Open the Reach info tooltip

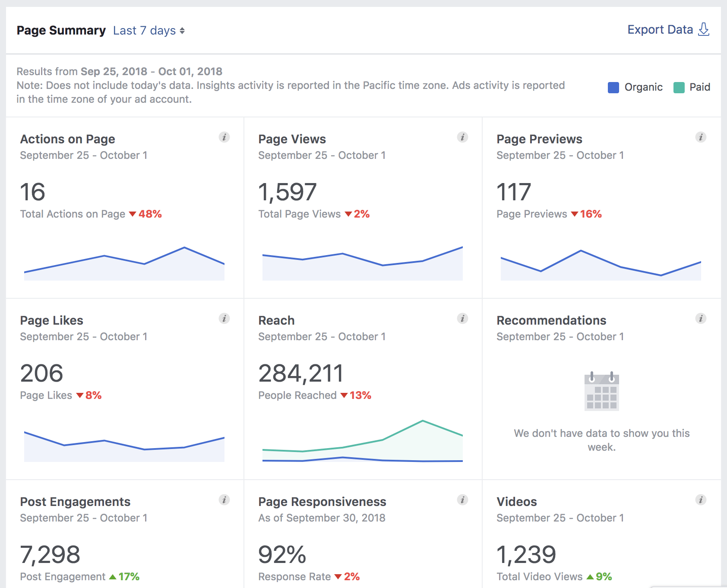(462, 318)
